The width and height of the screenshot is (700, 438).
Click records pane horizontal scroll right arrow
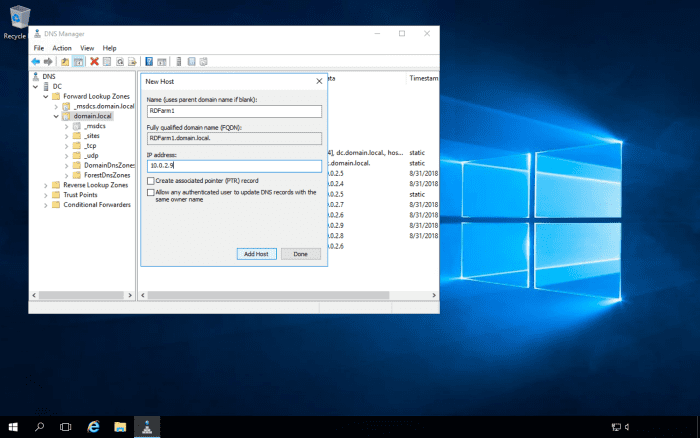click(433, 295)
